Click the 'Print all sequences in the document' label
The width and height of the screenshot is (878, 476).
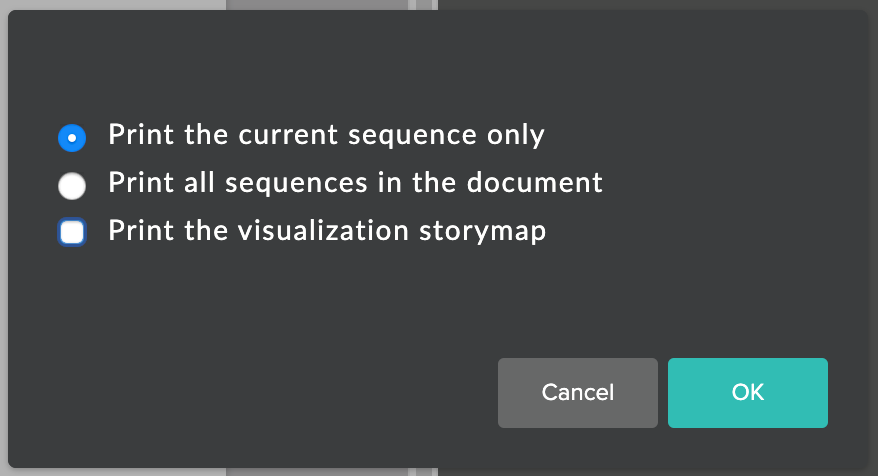click(x=356, y=183)
